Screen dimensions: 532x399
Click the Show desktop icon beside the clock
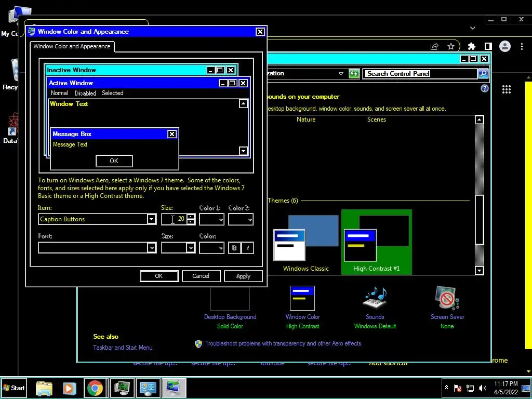pyautogui.click(x=526, y=388)
